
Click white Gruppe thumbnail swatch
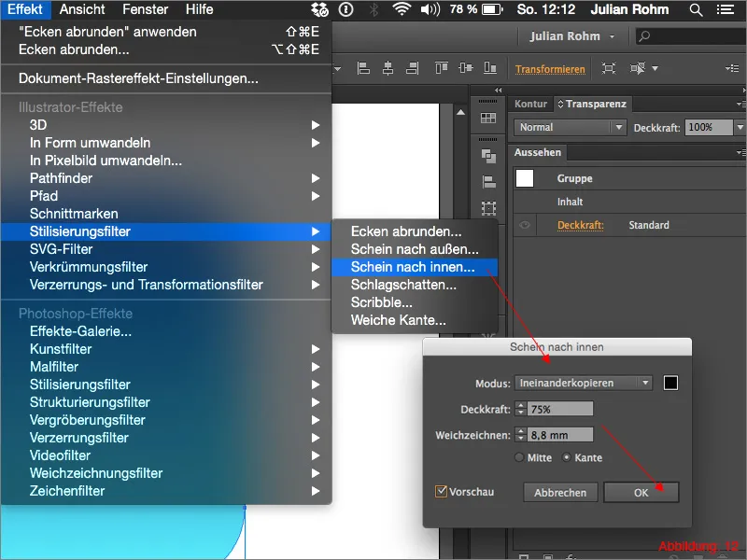[525, 178]
